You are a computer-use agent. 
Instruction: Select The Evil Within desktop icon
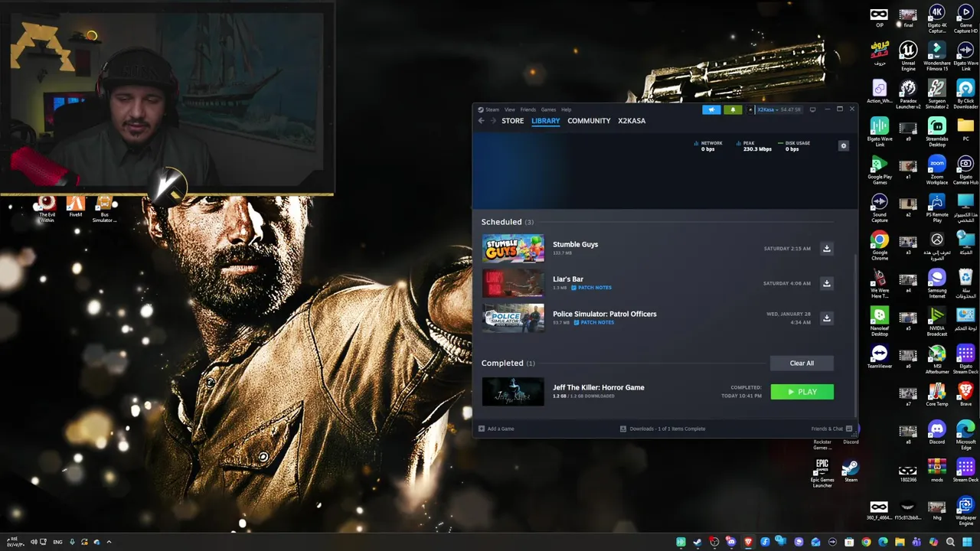pos(47,208)
